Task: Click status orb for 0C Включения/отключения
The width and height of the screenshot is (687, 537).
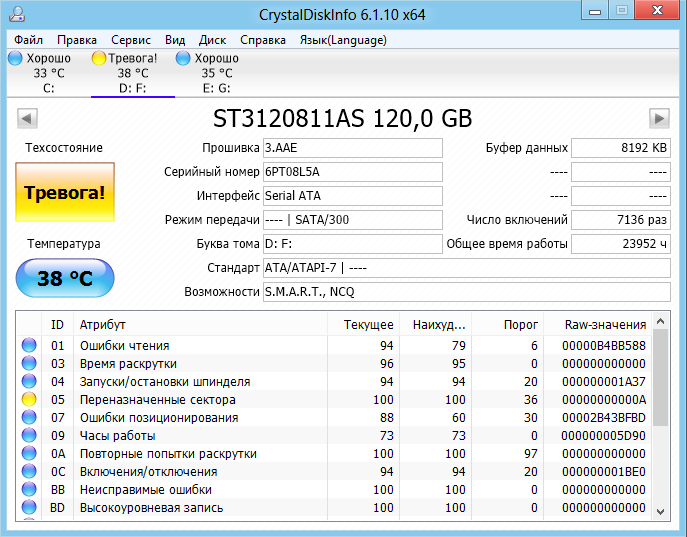Action: tap(29, 471)
